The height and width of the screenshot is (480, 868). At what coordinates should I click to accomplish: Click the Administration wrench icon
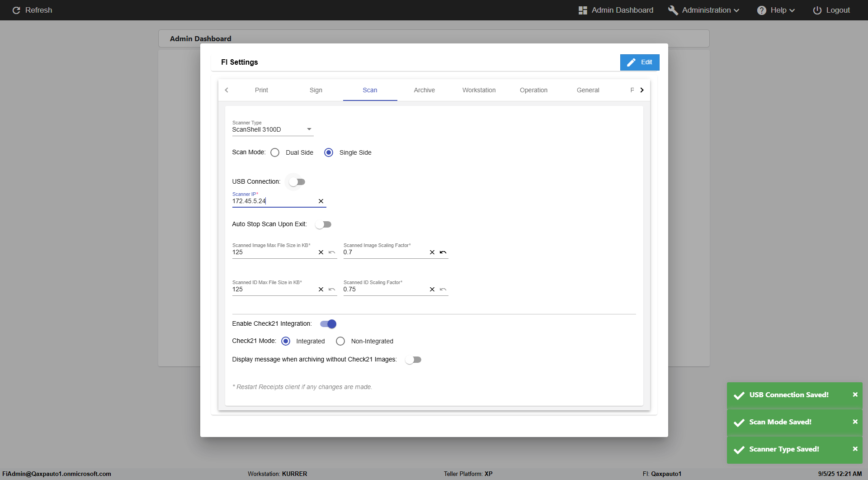pos(673,10)
